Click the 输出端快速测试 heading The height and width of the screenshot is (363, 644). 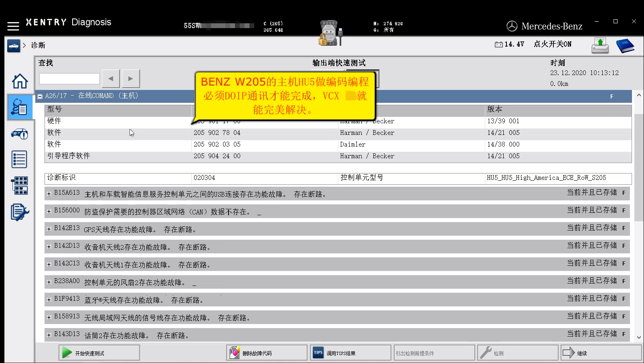339,63
